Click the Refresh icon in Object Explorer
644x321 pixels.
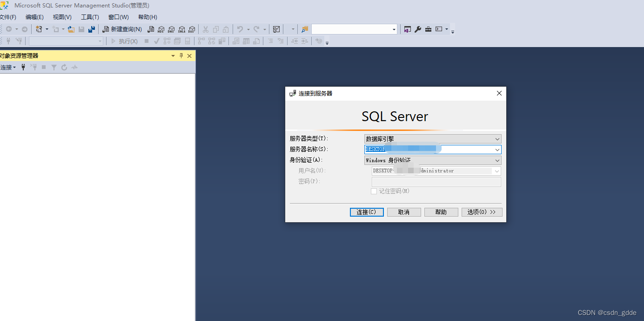tap(64, 67)
